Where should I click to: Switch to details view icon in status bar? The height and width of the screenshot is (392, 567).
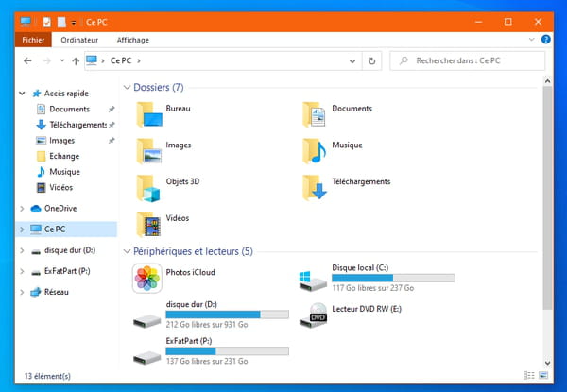coord(528,375)
